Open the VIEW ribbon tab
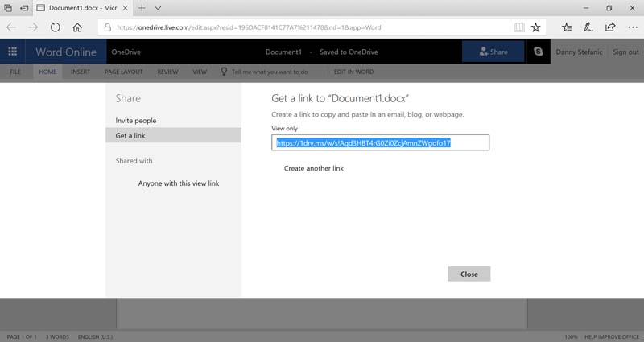Image resolution: width=644 pixels, height=342 pixels. [200, 72]
